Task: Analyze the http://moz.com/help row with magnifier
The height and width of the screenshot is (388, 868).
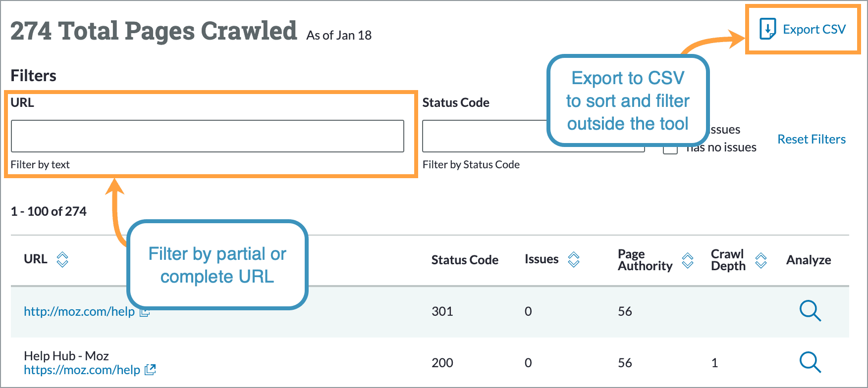Action: click(810, 311)
